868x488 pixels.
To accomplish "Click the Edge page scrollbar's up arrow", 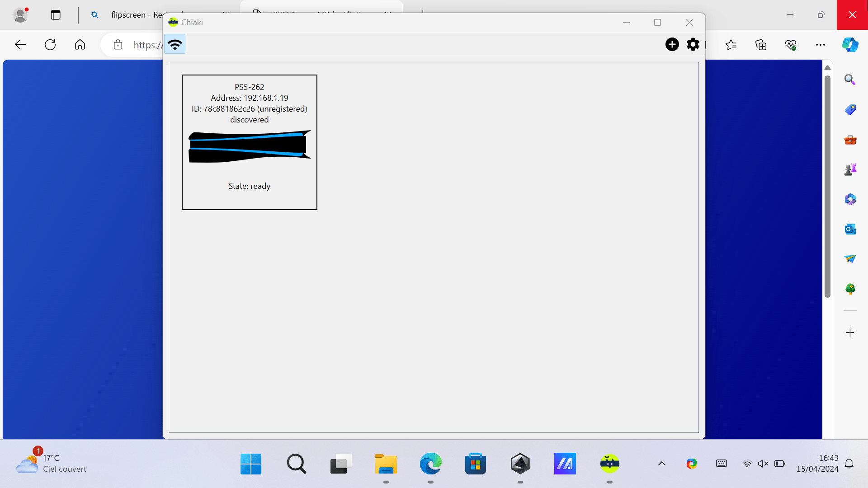I will pos(828,68).
